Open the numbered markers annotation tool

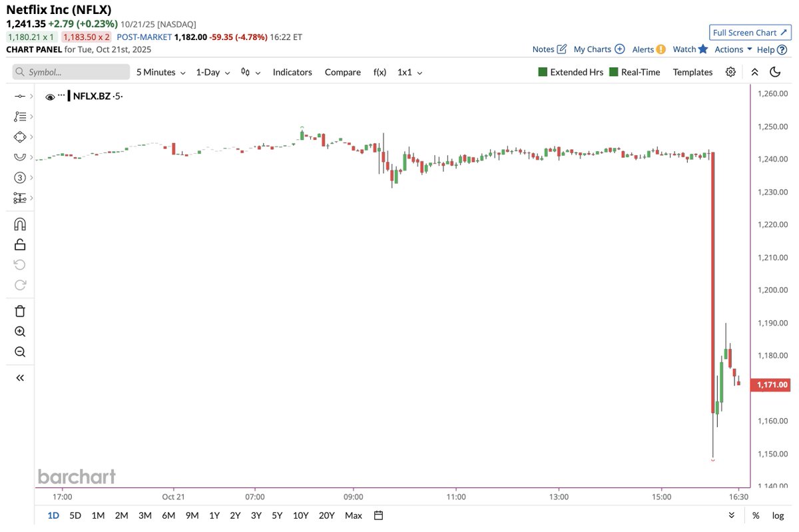click(20, 178)
